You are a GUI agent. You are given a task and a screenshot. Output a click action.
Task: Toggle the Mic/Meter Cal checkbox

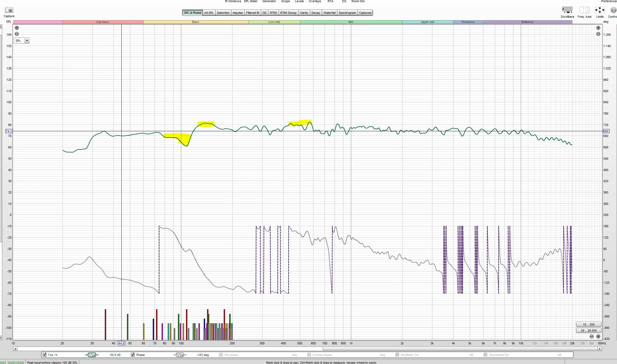(x=397, y=355)
